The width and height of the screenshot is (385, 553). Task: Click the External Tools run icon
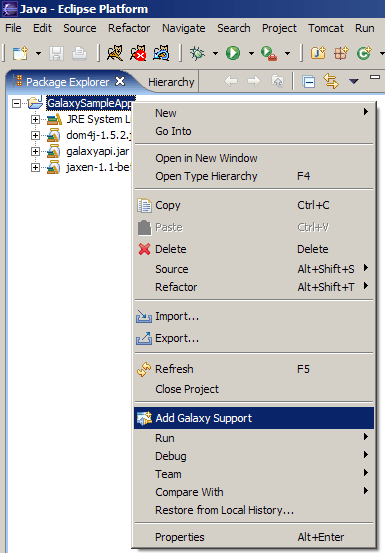pyautogui.click(x=269, y=54)
